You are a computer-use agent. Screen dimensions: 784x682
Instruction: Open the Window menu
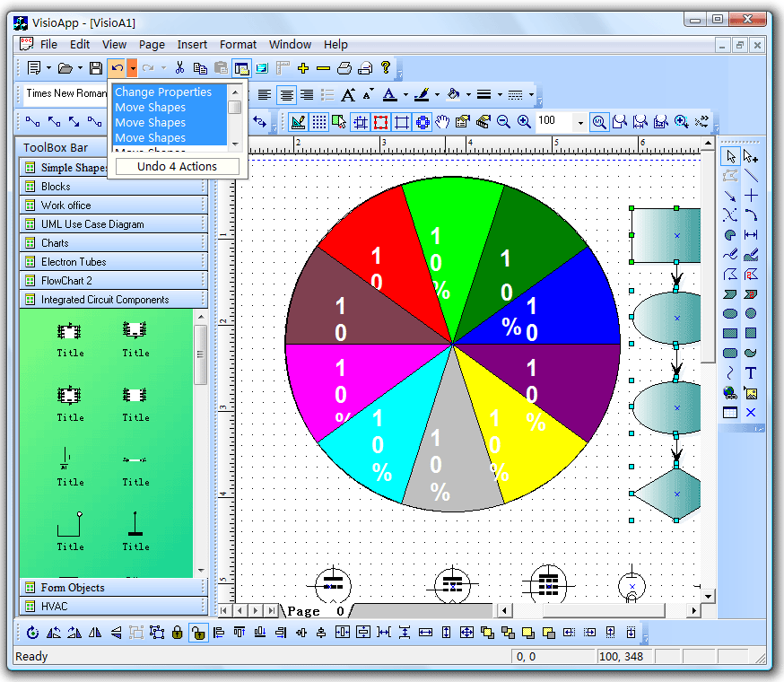pos(290,45)
